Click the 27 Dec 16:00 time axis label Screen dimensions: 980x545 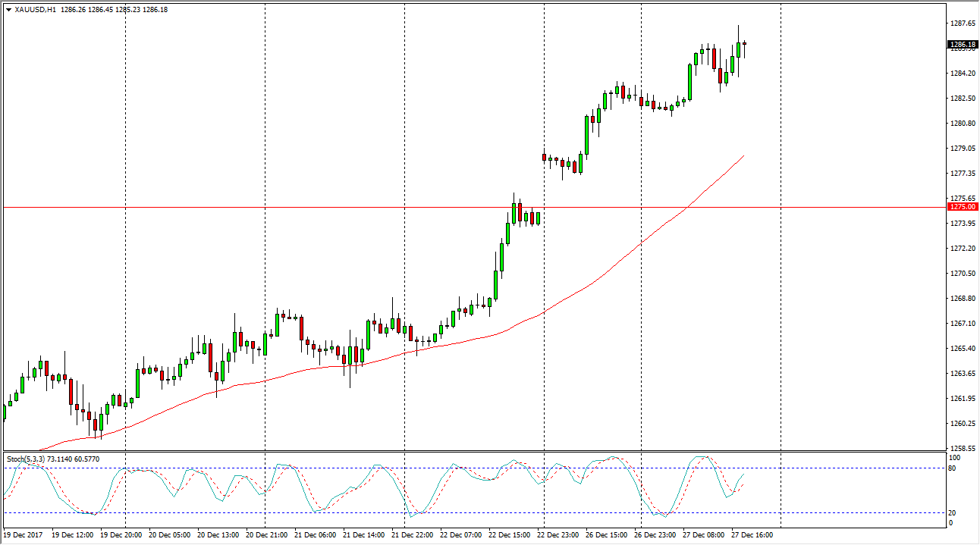coord(752,534)
